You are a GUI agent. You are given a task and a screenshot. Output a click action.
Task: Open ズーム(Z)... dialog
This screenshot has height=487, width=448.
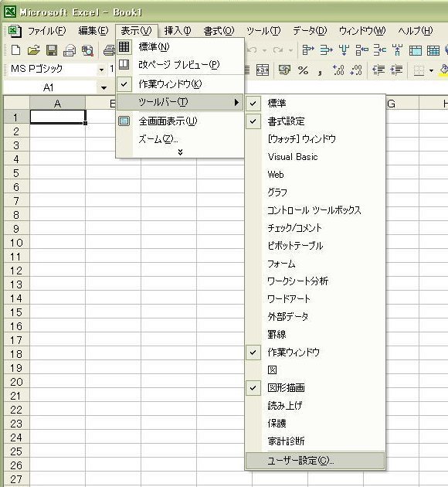[180, 139]
